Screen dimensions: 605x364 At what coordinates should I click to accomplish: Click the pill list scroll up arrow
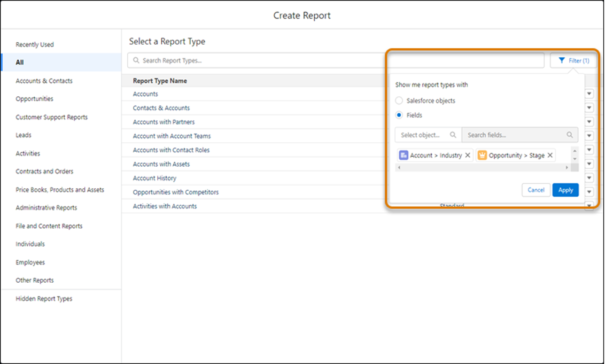click(x=575, y=150)
